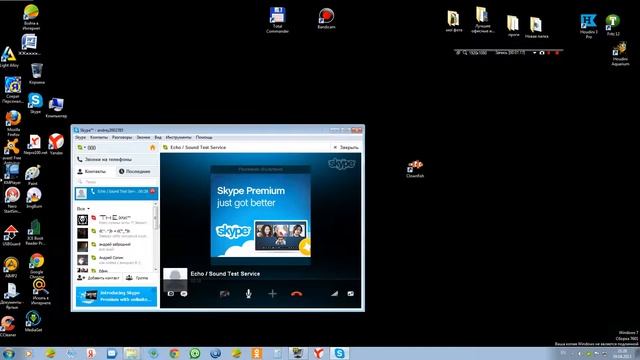The height and width of the screenshot is (360, 640).
Task: Open Google Chrome desktop shortcut
Action: pyautogui.click(x=36, y=265)
